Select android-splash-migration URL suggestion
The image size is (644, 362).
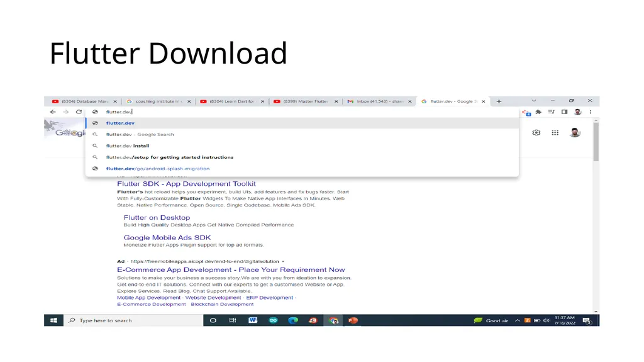coord(303,169)
